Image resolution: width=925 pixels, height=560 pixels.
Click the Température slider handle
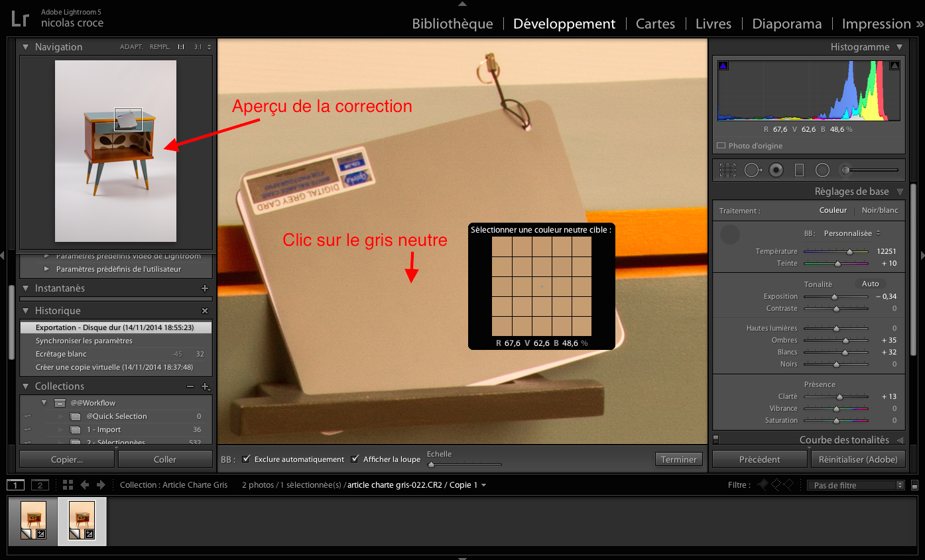[849, 252]
